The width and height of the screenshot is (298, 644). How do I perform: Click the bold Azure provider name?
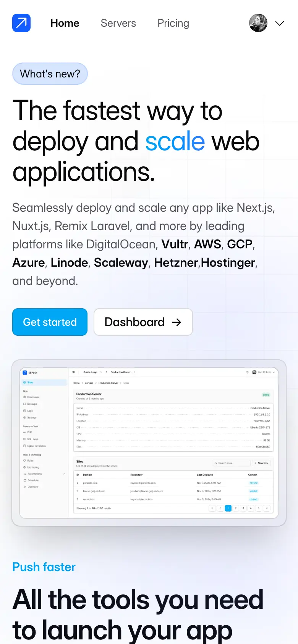pos(29,262)
